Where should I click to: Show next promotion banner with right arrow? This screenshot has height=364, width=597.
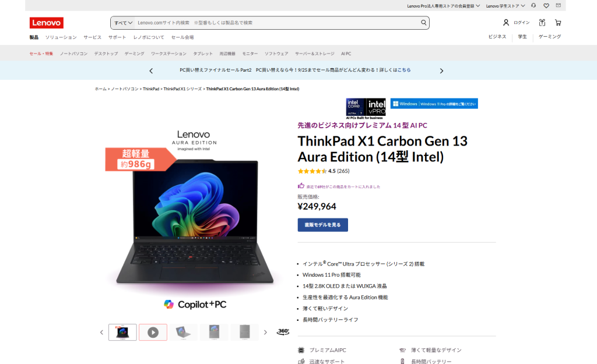[441, 70]
